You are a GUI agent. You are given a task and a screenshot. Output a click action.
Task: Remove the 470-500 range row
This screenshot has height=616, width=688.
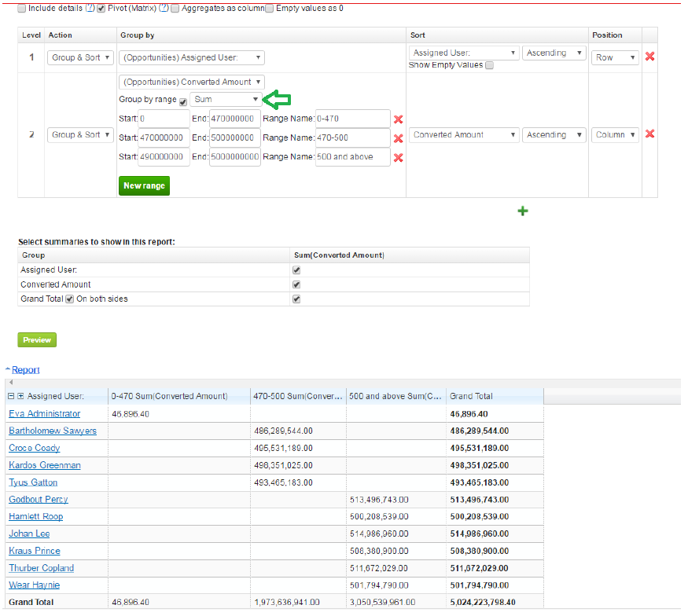[x=398, y=138]
